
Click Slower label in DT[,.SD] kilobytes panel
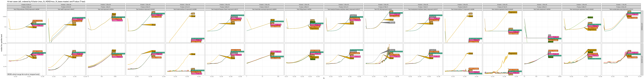392,23
